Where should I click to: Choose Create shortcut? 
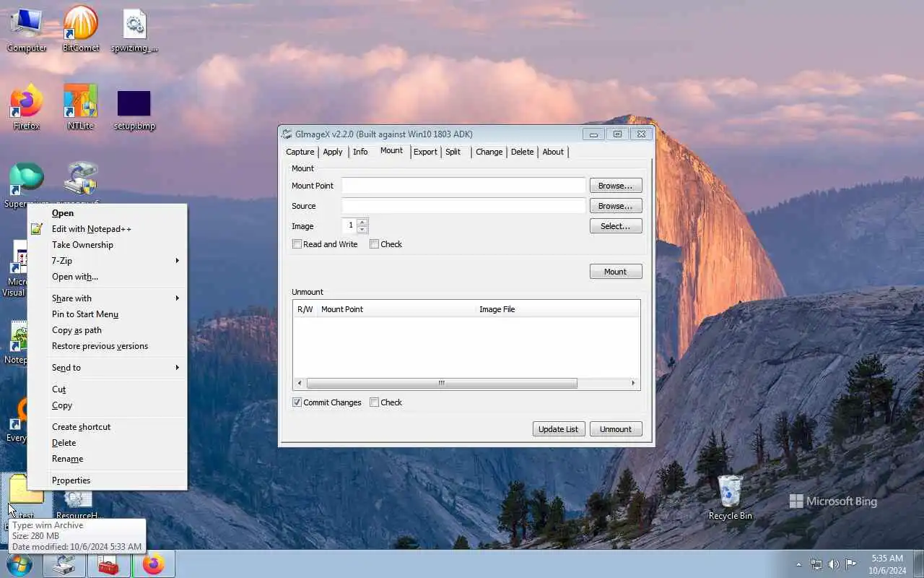tap(107, 427)
